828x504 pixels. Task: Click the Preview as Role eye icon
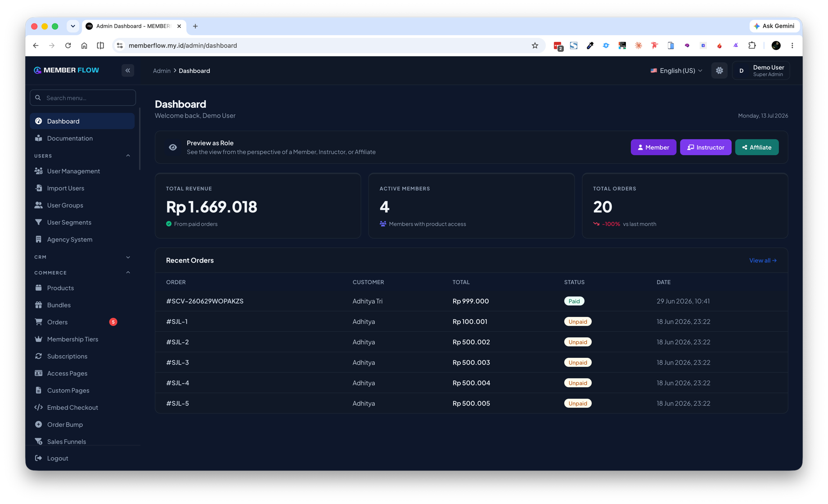(x=173, y=147)
